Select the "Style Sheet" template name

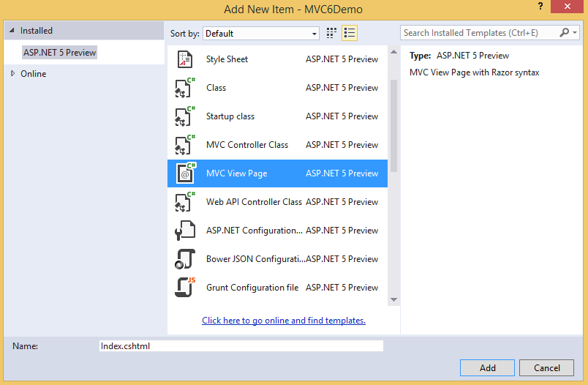[x=227, y=59]
